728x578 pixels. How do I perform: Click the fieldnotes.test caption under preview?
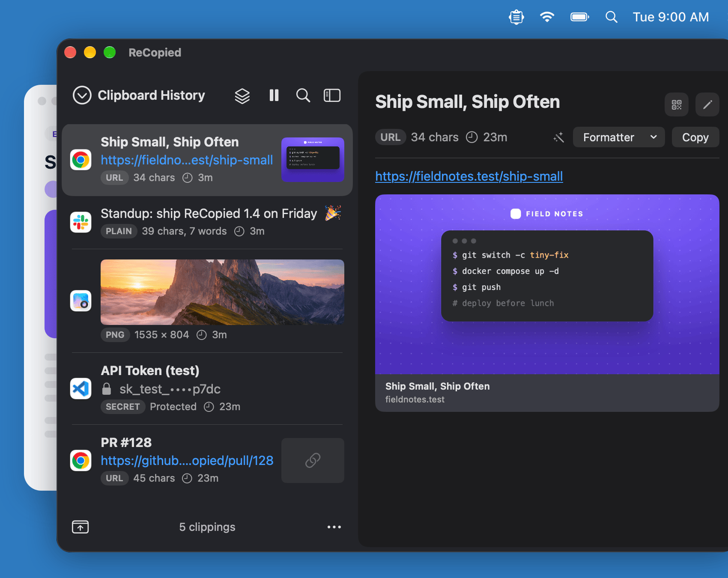[x=415, y=399]
